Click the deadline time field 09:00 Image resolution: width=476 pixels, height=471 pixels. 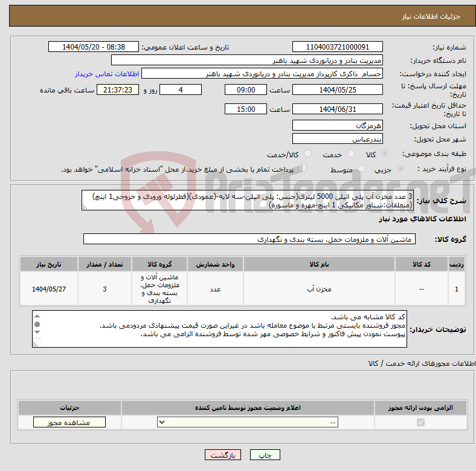(246, 89)
